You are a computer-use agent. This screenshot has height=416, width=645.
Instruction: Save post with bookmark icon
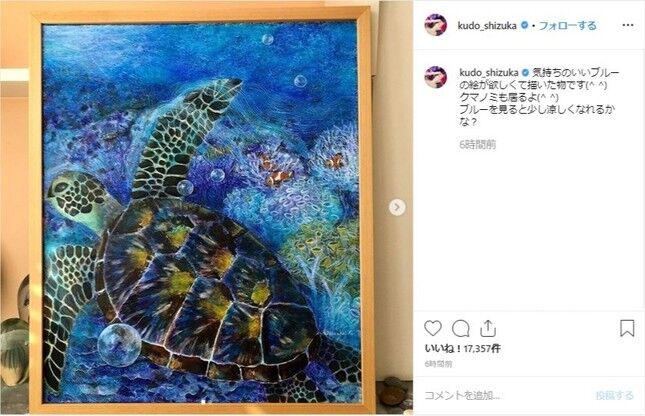(627, 328)
